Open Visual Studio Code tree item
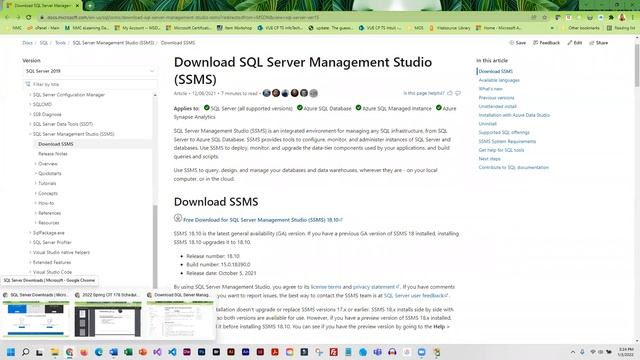This screenshot has height=360, width=640. coord(52,272)
